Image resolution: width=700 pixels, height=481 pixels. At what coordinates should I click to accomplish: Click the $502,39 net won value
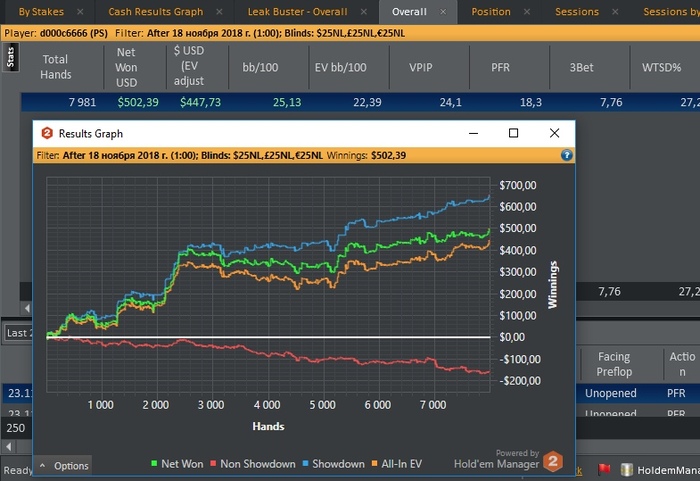(138, 102)
